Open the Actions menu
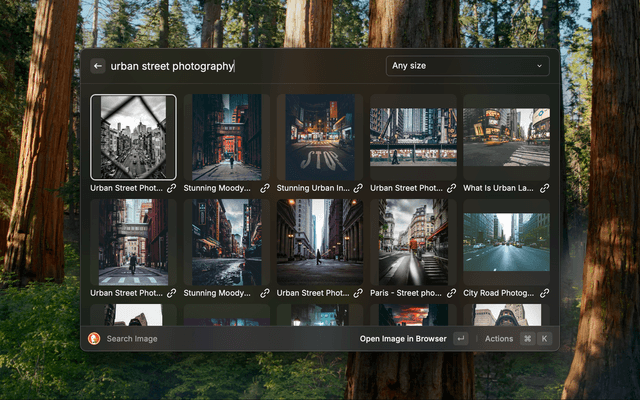This screenshot has height=400, width=640. pos(499,339)
